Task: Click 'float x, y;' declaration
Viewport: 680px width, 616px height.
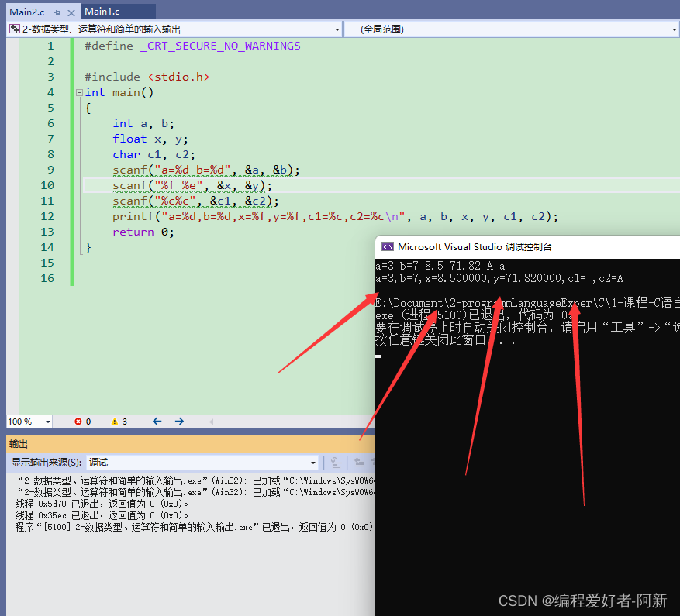Action: click(150, 139)
